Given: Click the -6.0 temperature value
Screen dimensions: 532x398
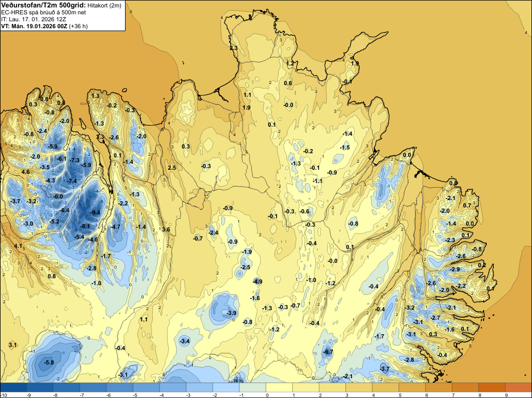Looking at the screenshot, I should (x=58, y=196).
